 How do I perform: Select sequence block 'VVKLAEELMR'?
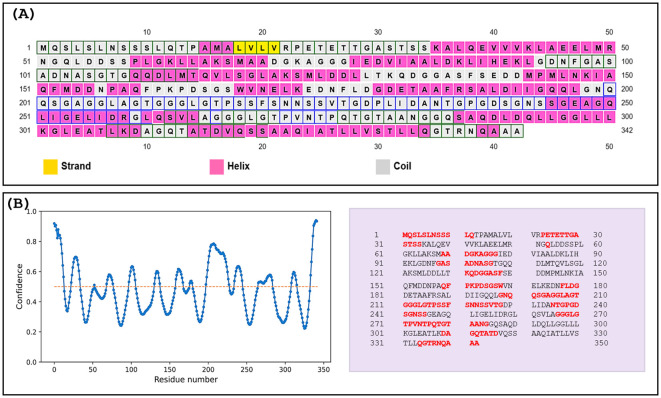pyautogui.click(x=488, y=245)
